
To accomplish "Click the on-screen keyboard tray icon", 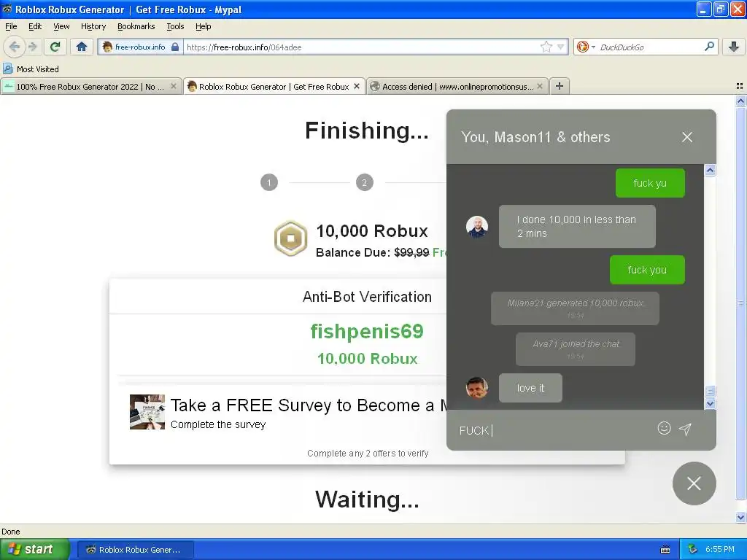I will pyautogui.click(x=665, y=550).
